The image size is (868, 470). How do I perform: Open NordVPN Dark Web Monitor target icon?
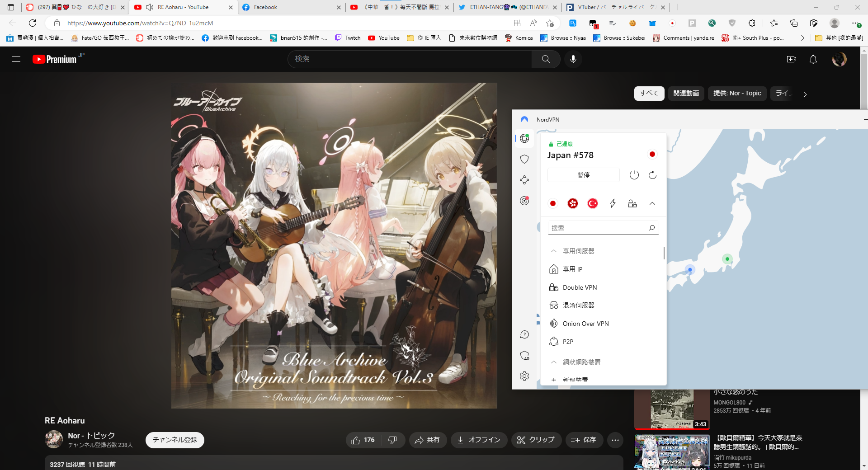tap(524, 201)
